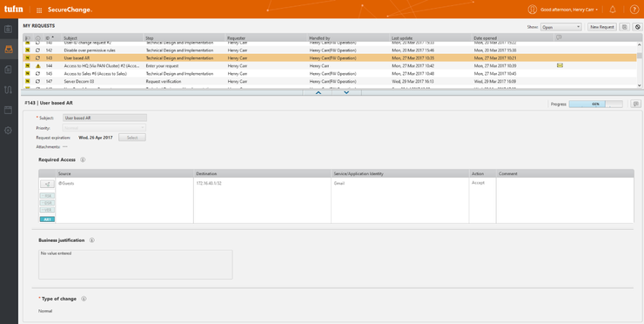Click the VER button
The image size is (644, 324).
point(47,210)
